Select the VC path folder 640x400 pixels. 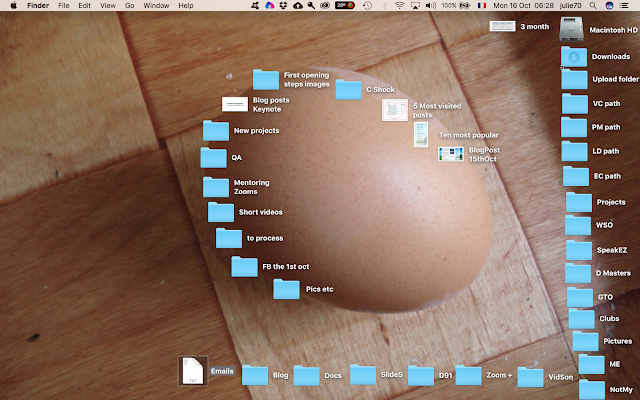(575, 103)
